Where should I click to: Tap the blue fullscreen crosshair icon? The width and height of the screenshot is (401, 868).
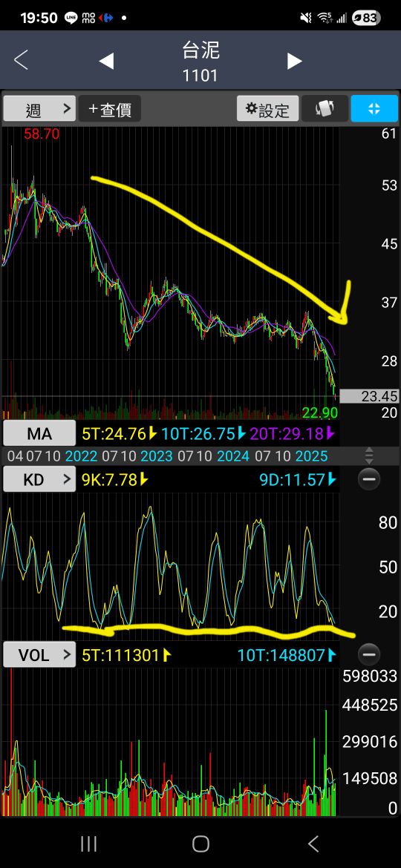(374, 108)
